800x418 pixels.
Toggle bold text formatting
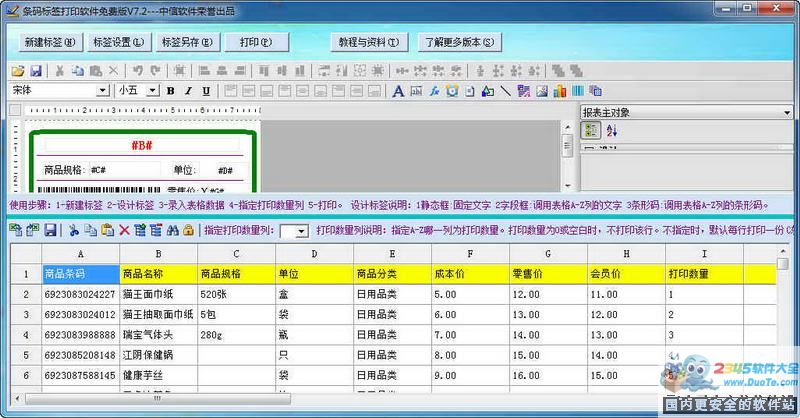point(171,91)
